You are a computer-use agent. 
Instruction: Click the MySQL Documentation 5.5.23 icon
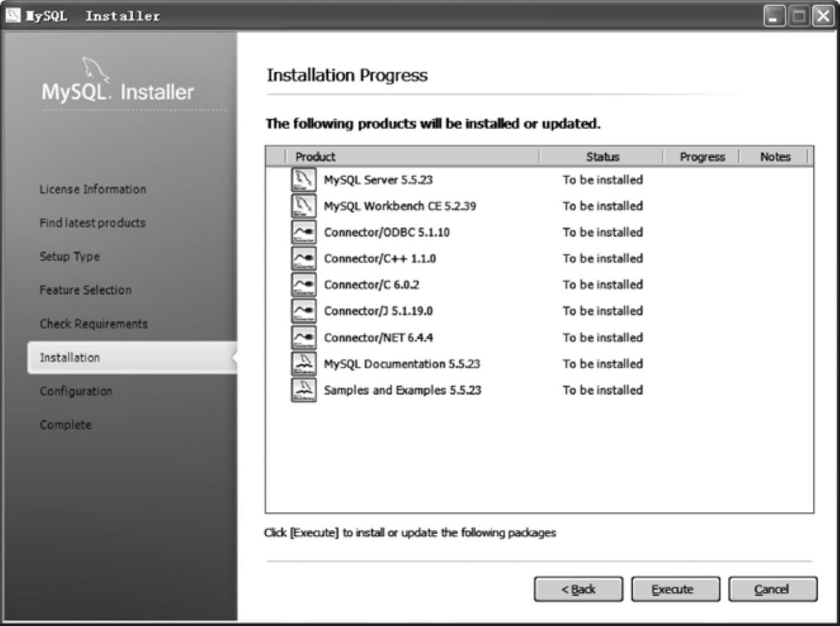pos(304,363)
